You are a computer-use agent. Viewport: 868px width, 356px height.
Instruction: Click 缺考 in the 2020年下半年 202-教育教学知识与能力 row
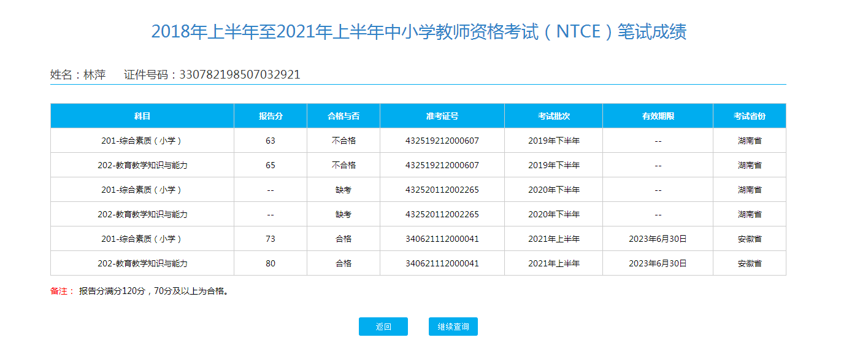pyautogui.click(x=344, y=214)
